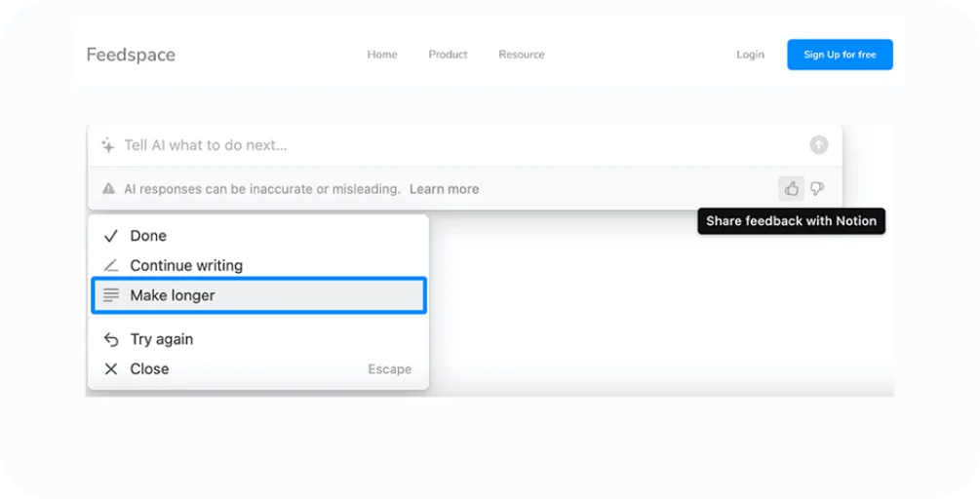Open the Product navigation link

(x=448, y=55)
